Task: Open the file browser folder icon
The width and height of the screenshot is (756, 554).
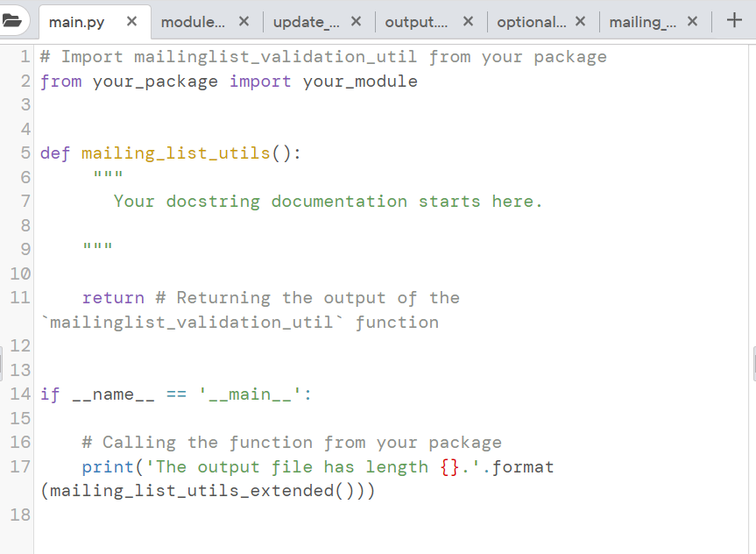Action: click(x=11, y=21)
